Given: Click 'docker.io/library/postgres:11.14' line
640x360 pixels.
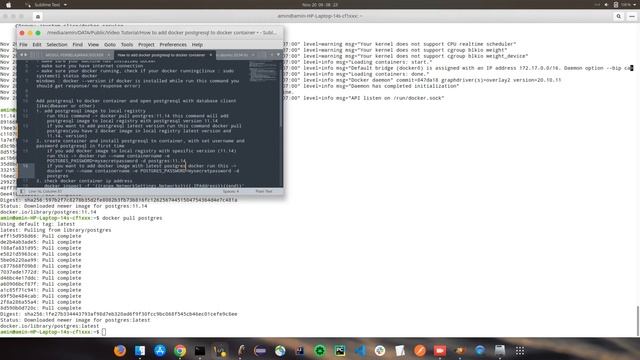Looking at the screenshot, I should [x=48, y=212].
